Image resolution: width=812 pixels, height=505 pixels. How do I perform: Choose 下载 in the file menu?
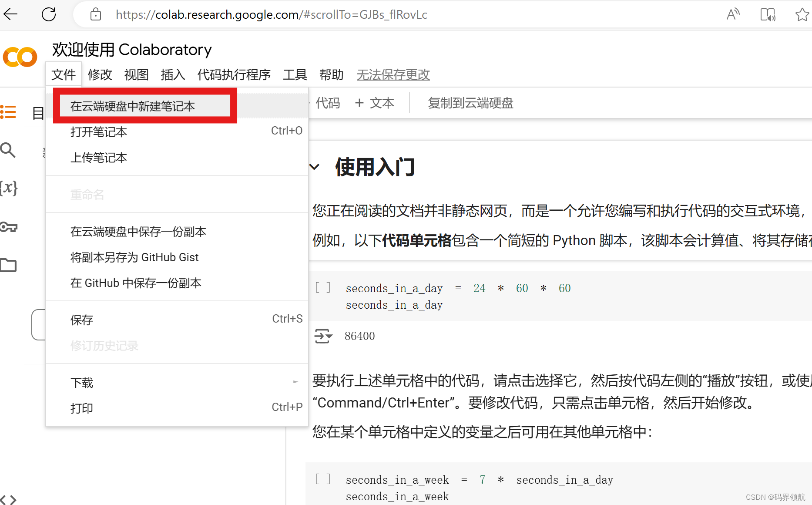click(x=177, y=382)
